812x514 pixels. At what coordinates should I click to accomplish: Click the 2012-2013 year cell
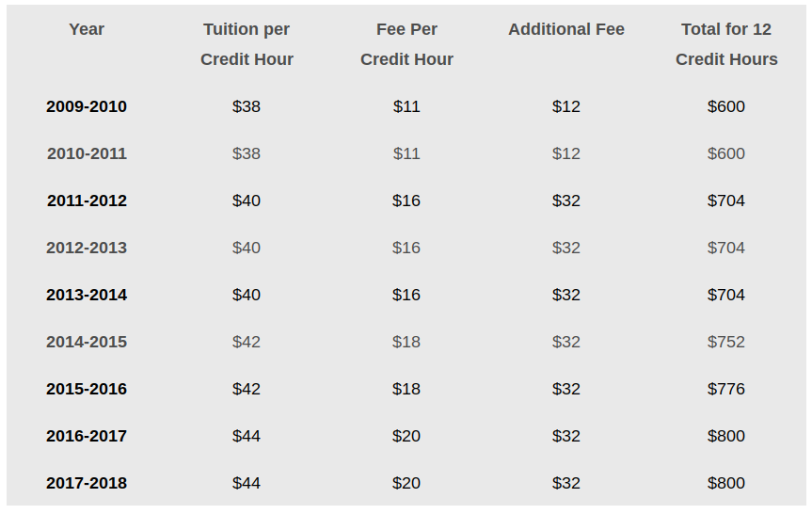(87, 248)
